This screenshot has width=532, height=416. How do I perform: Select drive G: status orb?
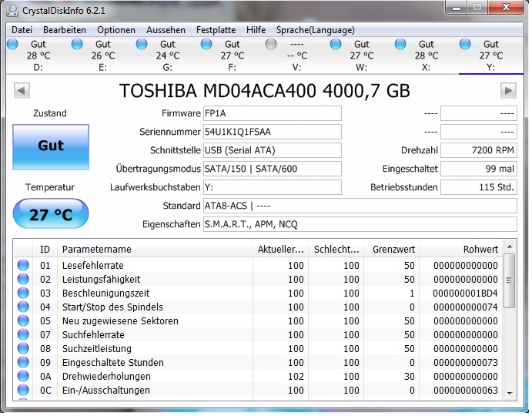142,44
